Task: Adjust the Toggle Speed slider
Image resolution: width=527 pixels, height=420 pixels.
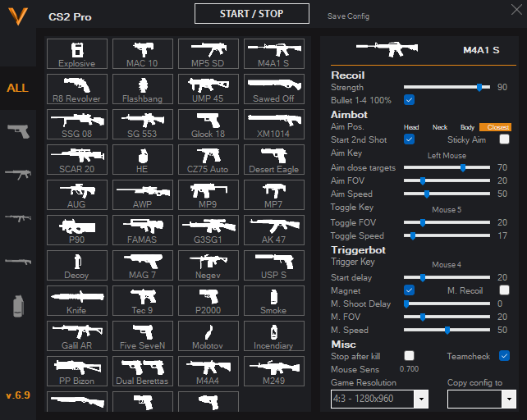Action: [447, 235]
